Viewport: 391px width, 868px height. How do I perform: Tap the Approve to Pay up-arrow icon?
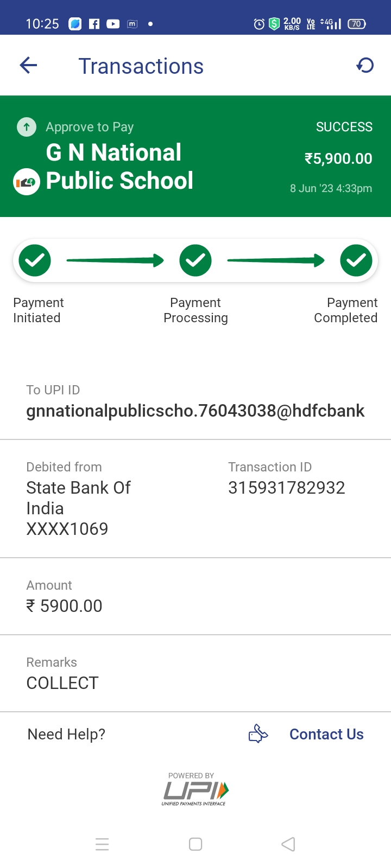(x=27, y=127)
